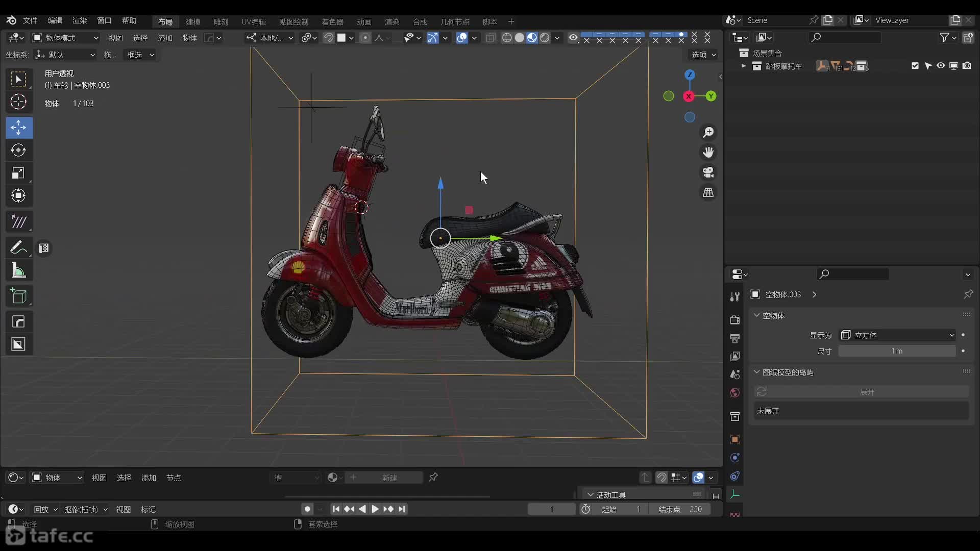Open the outliner filter dropdown

948,37
